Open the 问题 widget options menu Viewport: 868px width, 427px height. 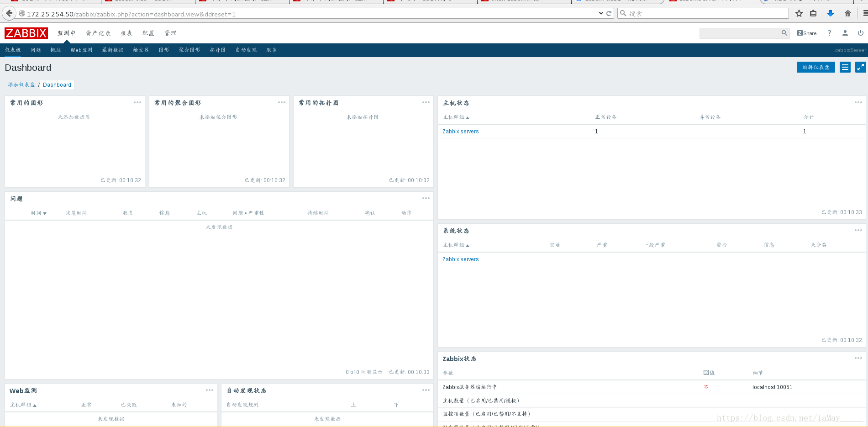point(426,198)
